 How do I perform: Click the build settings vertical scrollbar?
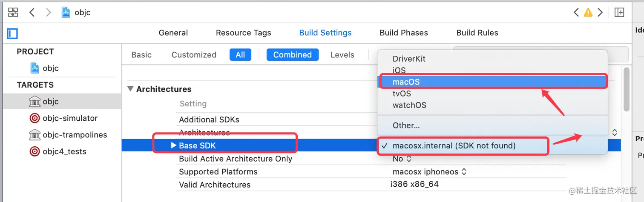coord(626,89)
